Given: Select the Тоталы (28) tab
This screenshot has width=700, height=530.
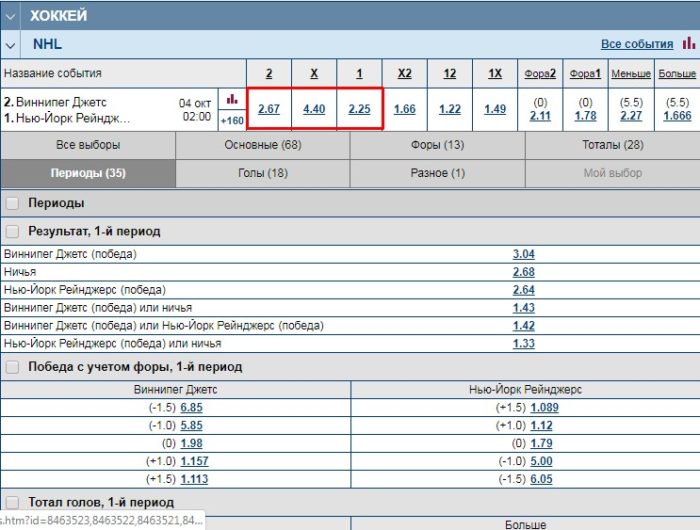Looking at the screenshot, I should click(x=612, y=145).
